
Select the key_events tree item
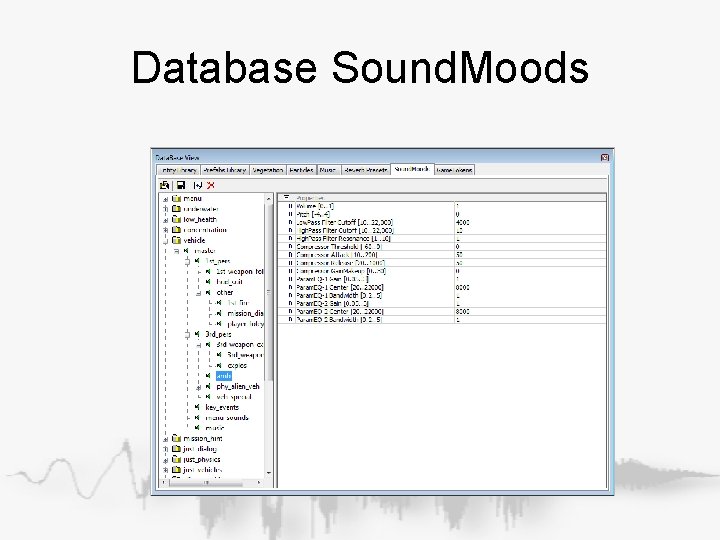click(222, 407)
